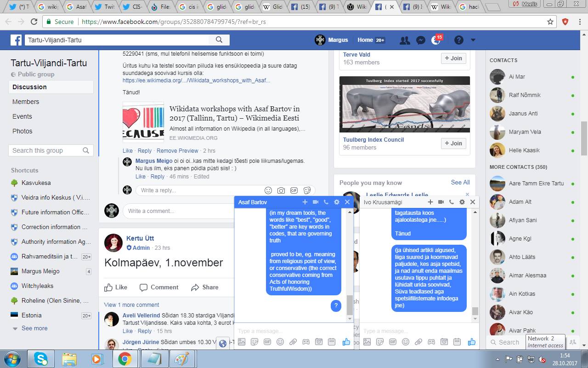Reload the page in Chrome
588x368 pixels.
coord(34,22)
